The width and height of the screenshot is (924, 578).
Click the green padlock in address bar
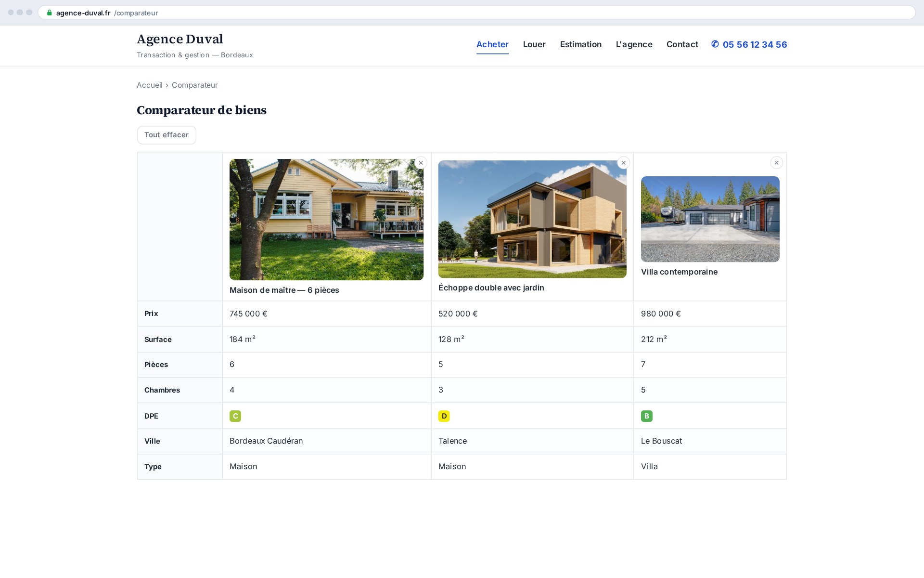[x=49, y=13]
